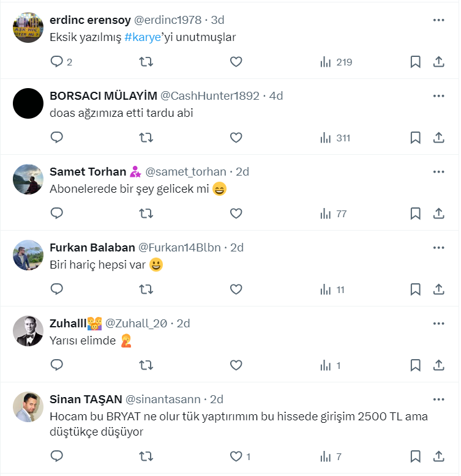Screen dimensions: 461x476
Task: Bookmark erdinc erensoy's tweet
Action: click(415, 62)
